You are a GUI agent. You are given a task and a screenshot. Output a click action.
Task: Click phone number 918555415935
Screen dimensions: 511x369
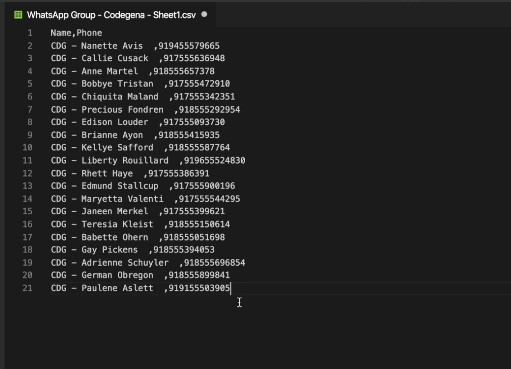pyautogui.click(x=189, y=135)
